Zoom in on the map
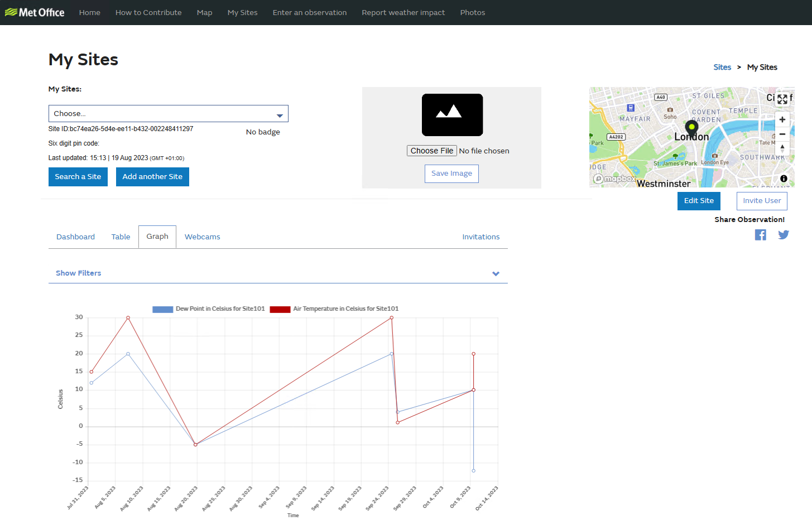The height and width of the screenshot is (525, 812). pos(782,119)
